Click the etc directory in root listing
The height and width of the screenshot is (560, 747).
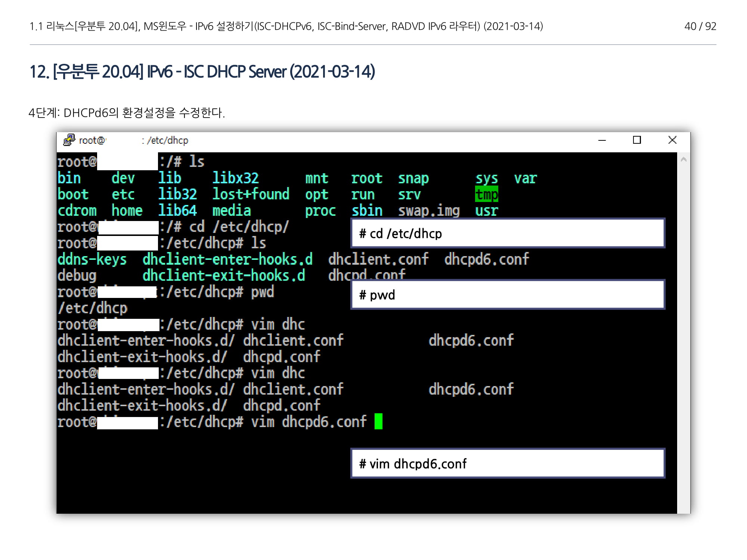click(123, 195)
